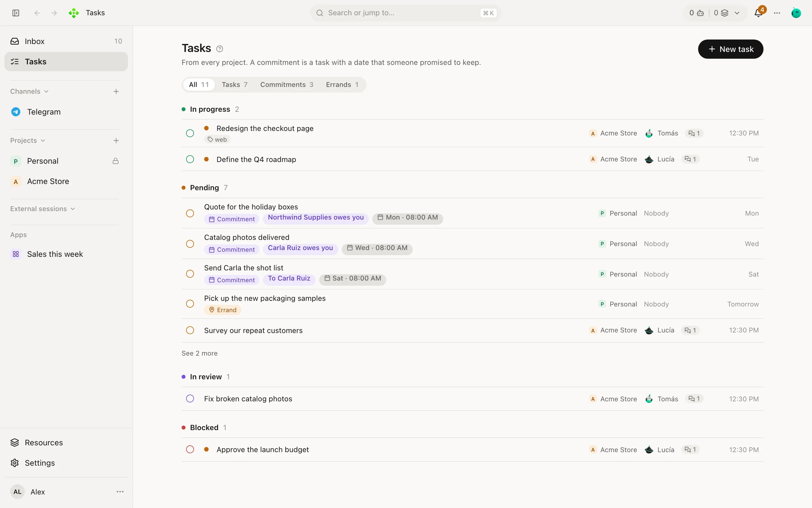Show more with See 2 more
This screenshot has width=812, height=508.
[x=200, y=353]
